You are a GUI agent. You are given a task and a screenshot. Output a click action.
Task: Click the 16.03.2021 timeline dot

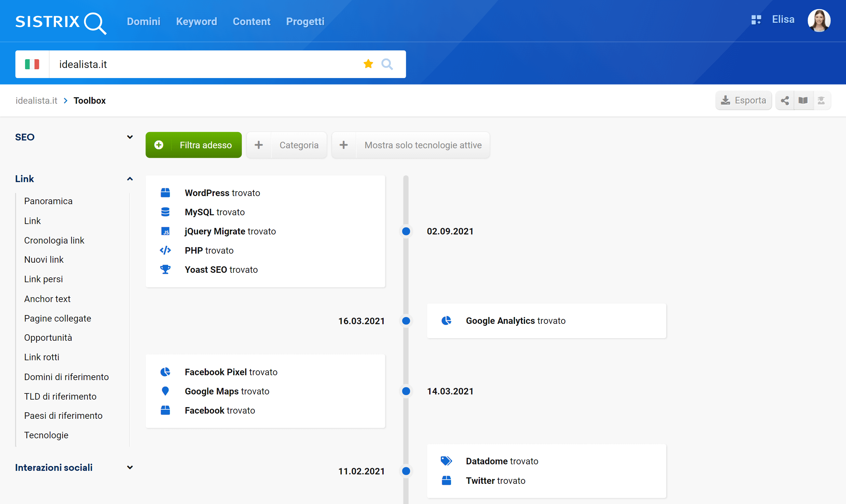click(406, 321)
